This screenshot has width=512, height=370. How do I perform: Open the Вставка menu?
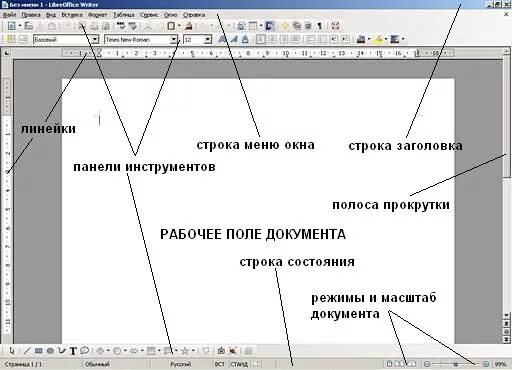click(72, 15)
